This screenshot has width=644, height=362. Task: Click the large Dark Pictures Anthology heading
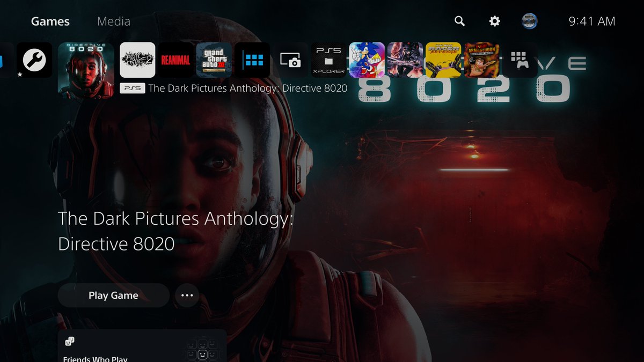coord(175,231)
